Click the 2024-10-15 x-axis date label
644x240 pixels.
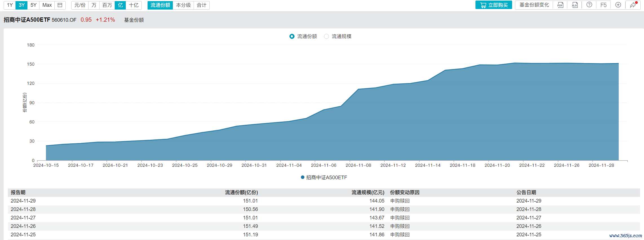click(x=46, y=165)
